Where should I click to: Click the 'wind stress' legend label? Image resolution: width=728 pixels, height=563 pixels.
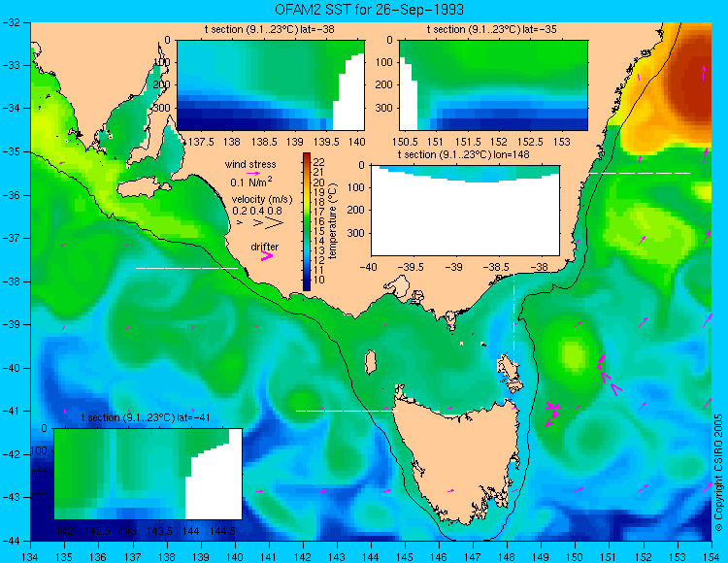coord(250,164)
